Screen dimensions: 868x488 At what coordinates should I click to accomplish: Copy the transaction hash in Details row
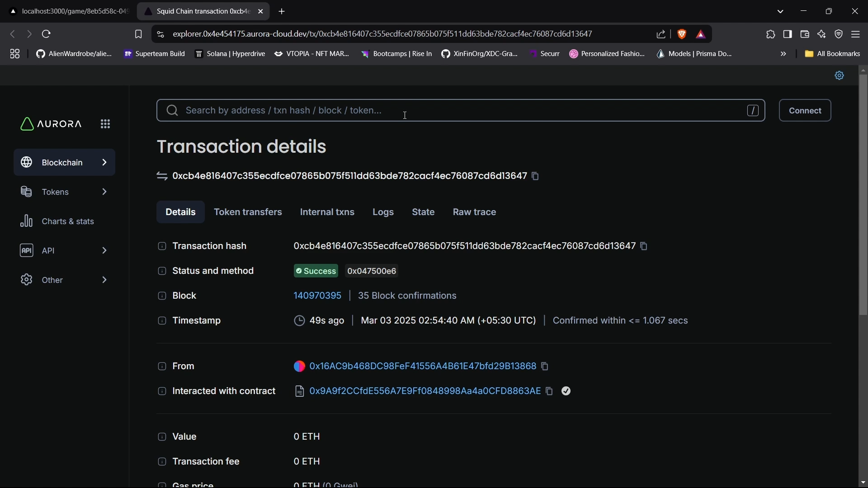click(644, 246)
